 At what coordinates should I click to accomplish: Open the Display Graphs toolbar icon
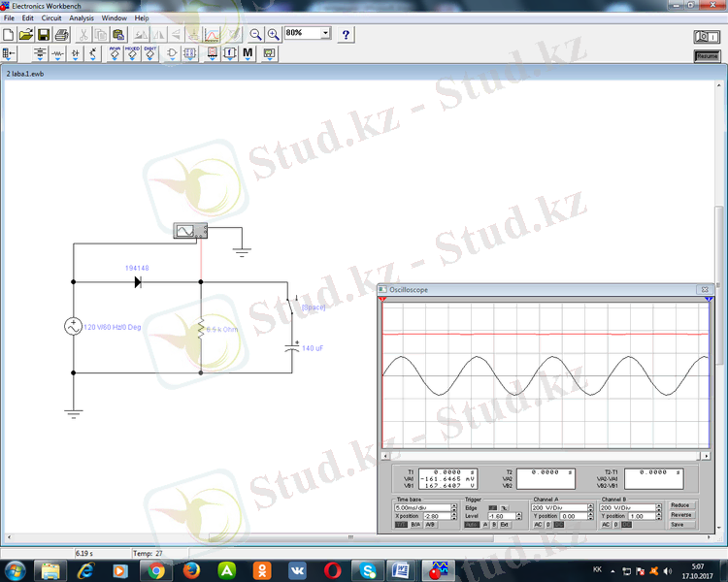pyautogui.click(x=214, y=34)
